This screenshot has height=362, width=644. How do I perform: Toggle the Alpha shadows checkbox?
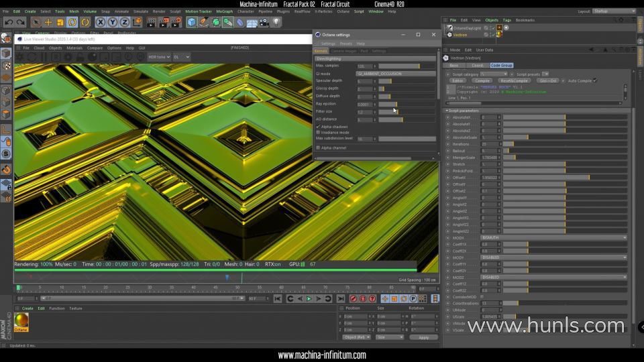tap(318, 126)
